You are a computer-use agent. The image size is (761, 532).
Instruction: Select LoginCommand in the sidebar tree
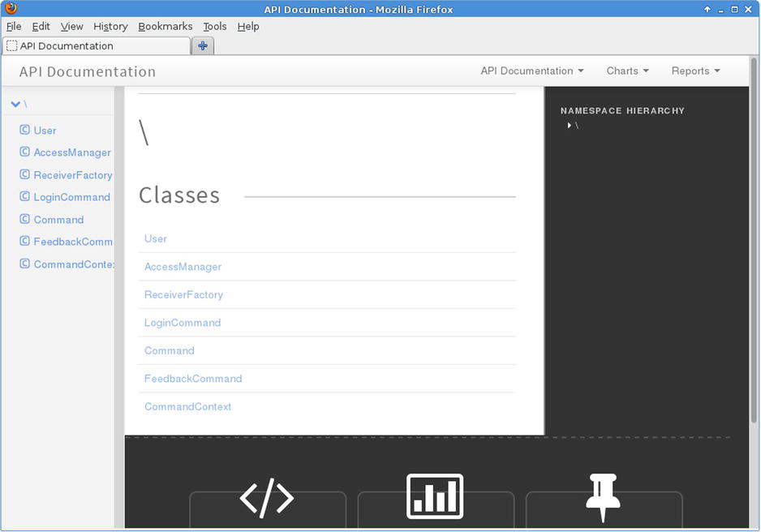(72, 197)
